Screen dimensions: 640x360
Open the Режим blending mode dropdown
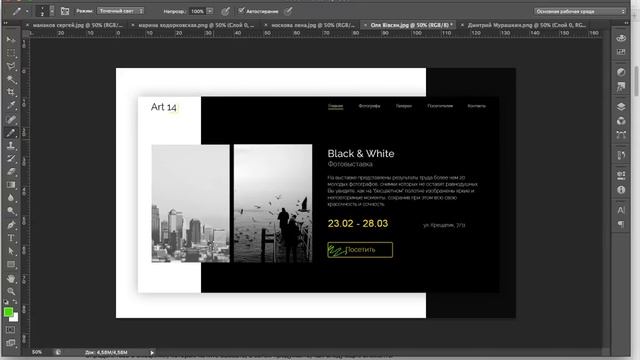[x=120, y=11]
